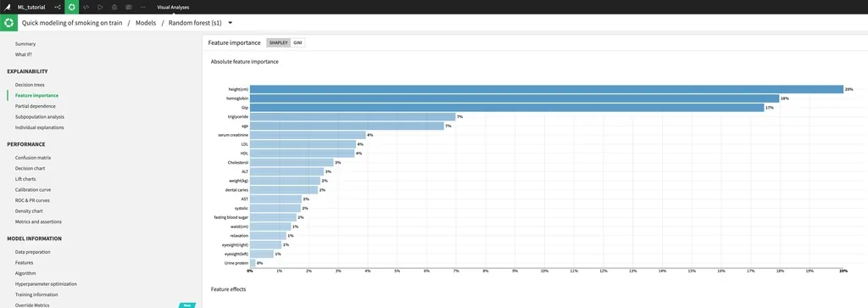Open ROC & PR curves page

click(32, 200)
